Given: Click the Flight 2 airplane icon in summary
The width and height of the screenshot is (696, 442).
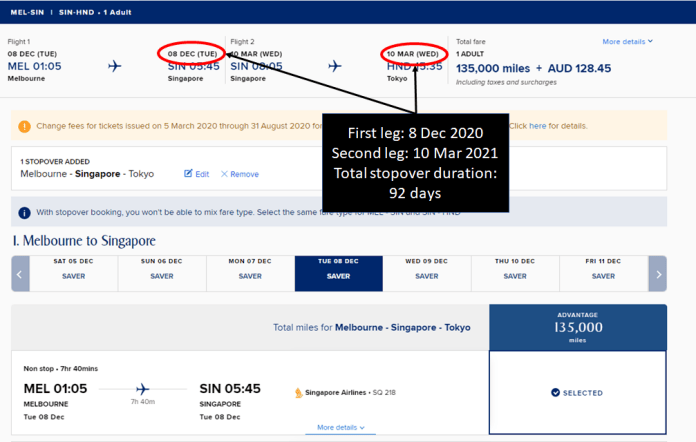Looking at the screenshot, I should [x=335, y=66].
